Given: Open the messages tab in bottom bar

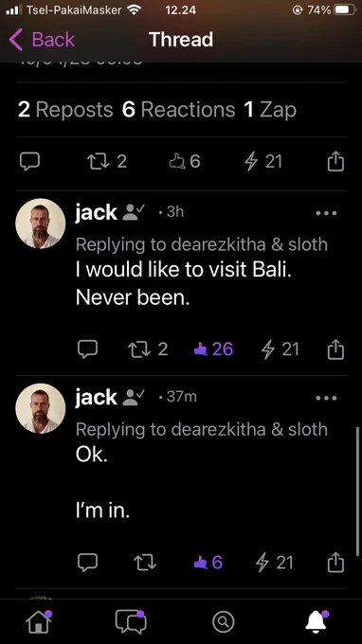Looking at the screenshot, I should coord(131,622).
